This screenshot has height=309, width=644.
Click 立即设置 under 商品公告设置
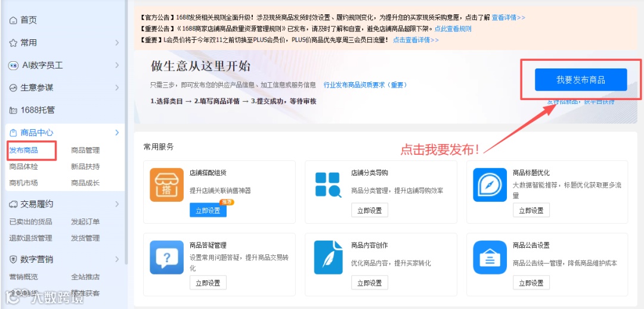[x=531, y=283]
